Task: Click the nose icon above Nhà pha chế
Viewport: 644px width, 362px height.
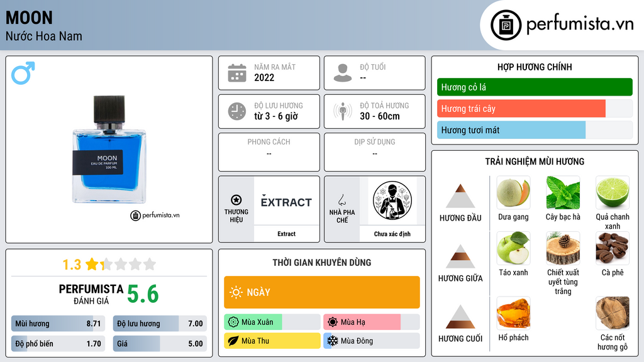Action: tap(341, 200)
